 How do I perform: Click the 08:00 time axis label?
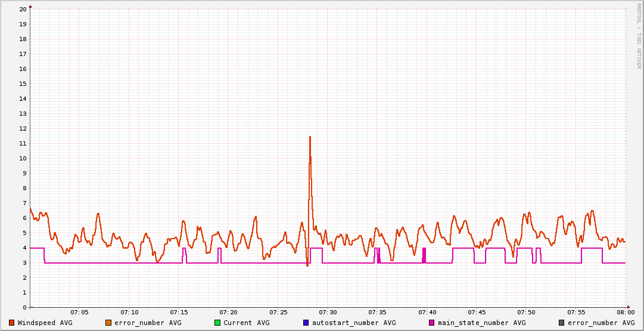pos(626,313)
